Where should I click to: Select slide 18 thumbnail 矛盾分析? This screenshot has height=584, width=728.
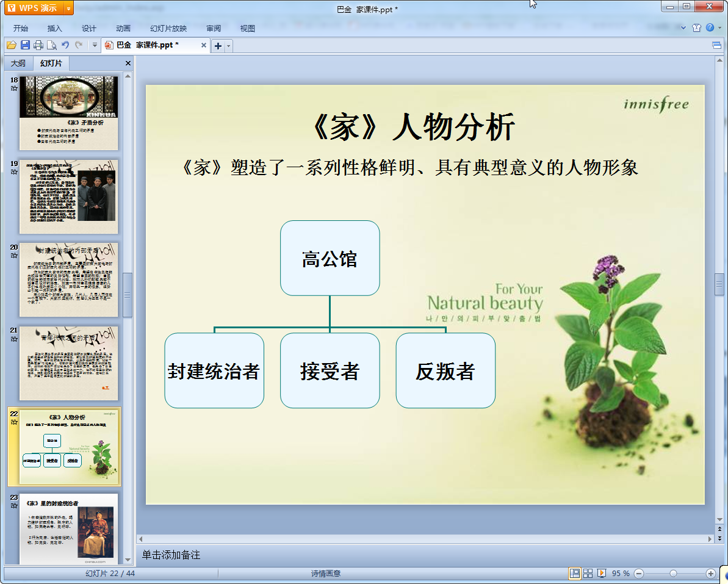click(68, 113)
